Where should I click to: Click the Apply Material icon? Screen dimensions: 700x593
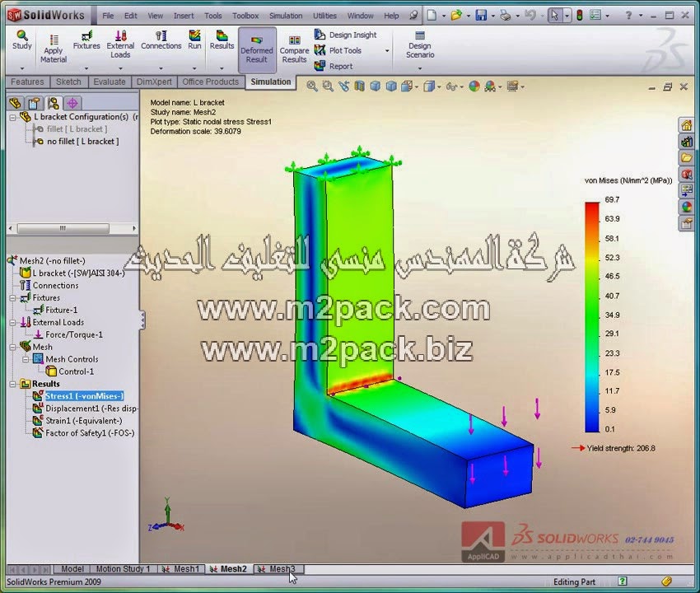(54, 49)
